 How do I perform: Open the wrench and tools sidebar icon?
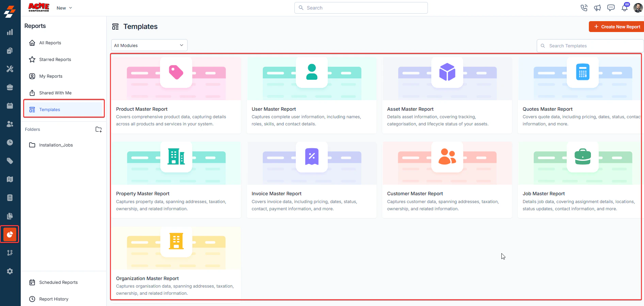(10, 69)
